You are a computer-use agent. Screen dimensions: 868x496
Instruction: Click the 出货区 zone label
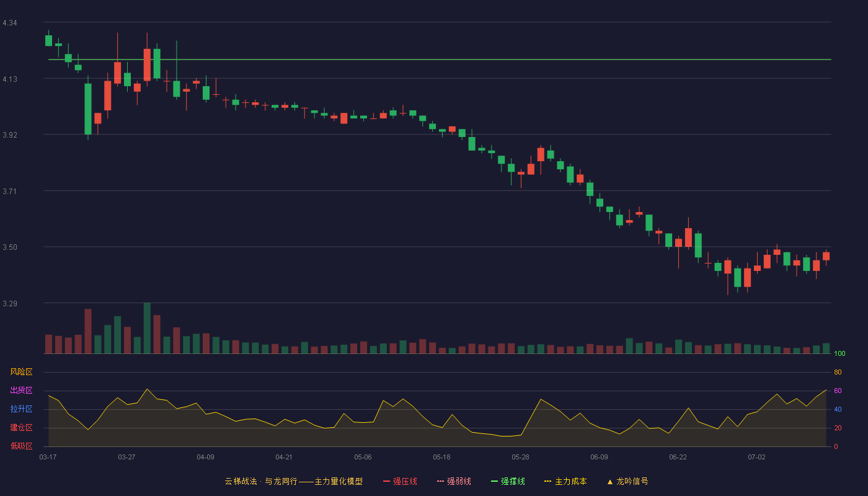[22, 391]
